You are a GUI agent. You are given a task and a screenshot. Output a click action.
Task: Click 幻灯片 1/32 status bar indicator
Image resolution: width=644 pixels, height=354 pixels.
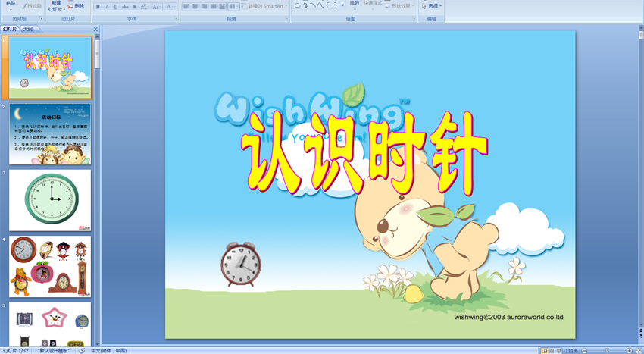pos(16,351)
